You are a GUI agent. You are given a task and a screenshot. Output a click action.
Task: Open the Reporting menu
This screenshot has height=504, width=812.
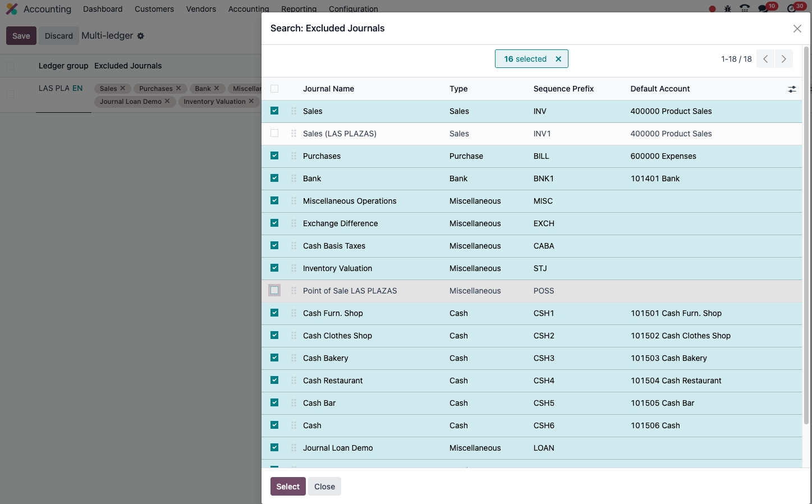299,9
